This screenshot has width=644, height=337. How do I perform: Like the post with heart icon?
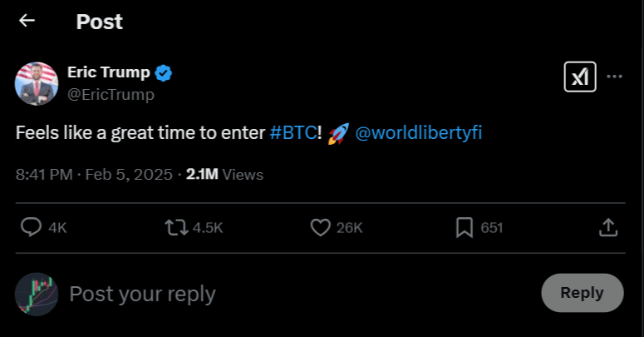[x=320, y=227]
